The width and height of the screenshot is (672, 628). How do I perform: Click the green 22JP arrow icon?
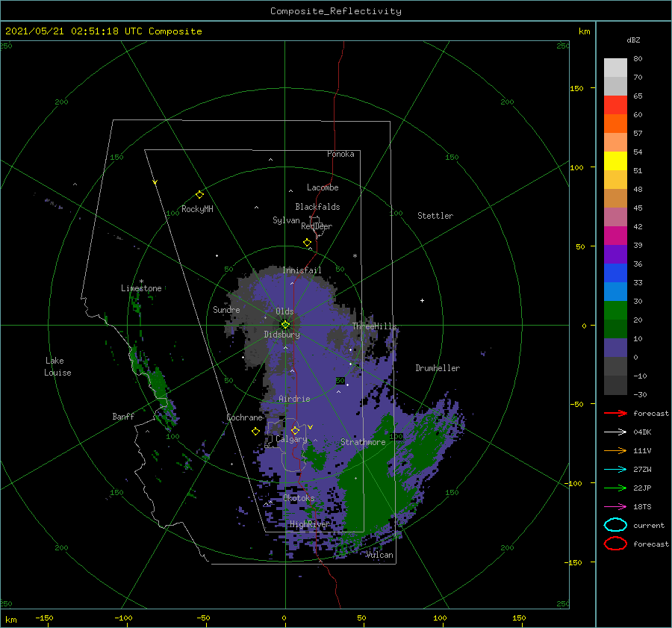[615, 488]
